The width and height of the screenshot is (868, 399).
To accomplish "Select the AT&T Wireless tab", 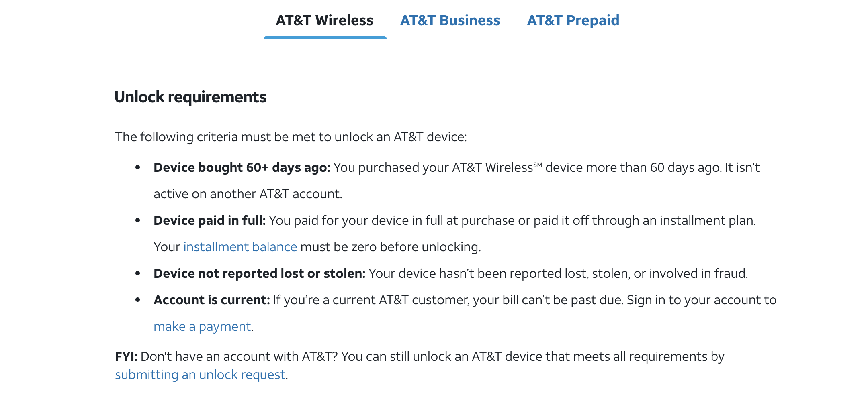I will pyautogui.click(x=324, y=20).
